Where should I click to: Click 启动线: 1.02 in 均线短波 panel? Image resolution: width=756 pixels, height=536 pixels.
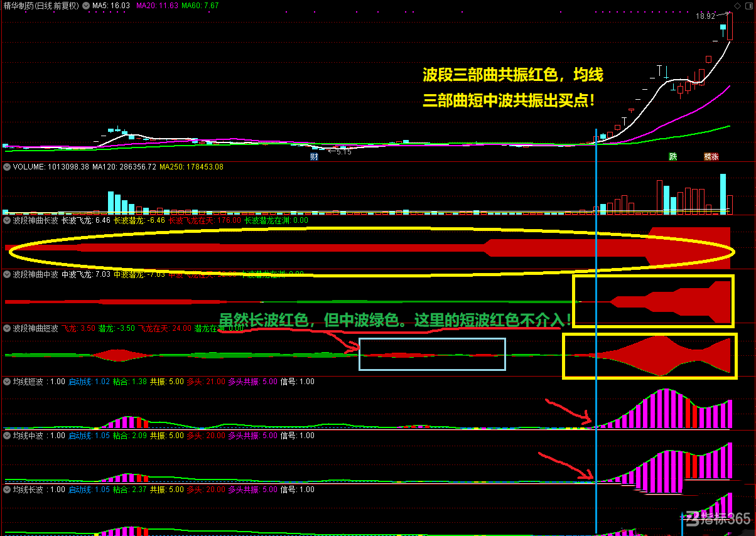coord(89,382)
